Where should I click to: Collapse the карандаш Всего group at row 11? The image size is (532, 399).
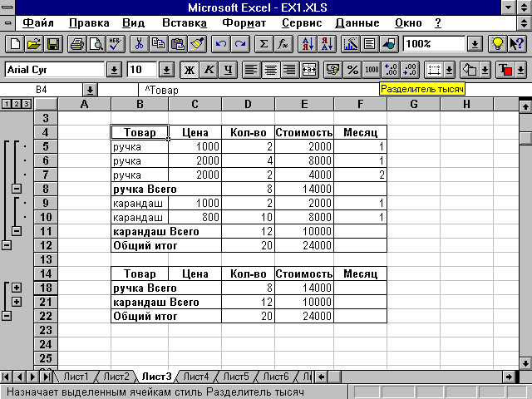[17, 231]
